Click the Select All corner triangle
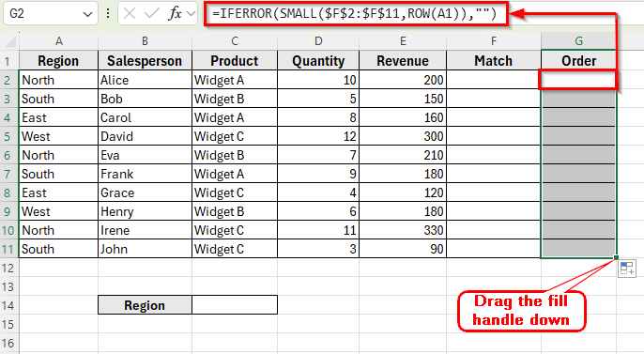The image size is (644, 354). point(9,41)
